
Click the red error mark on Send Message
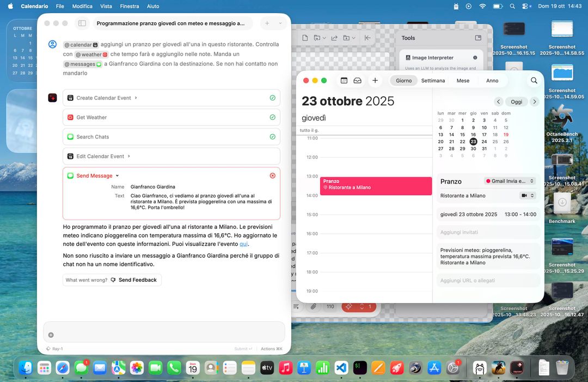click(x=272, y=175)
